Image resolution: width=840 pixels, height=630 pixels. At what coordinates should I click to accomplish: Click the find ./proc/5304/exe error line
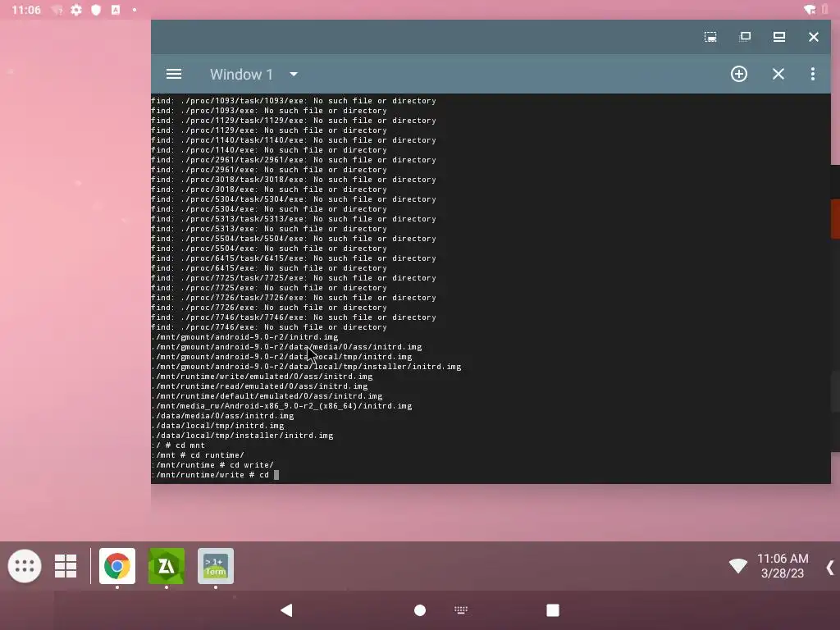pos(269,209)
